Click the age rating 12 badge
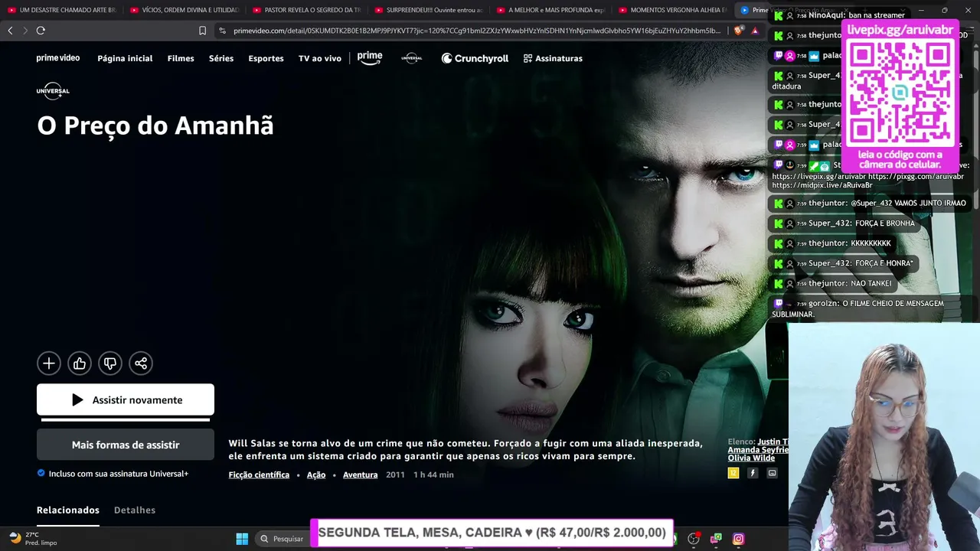Viewport: 980px width, 551px height. (733, 473)
